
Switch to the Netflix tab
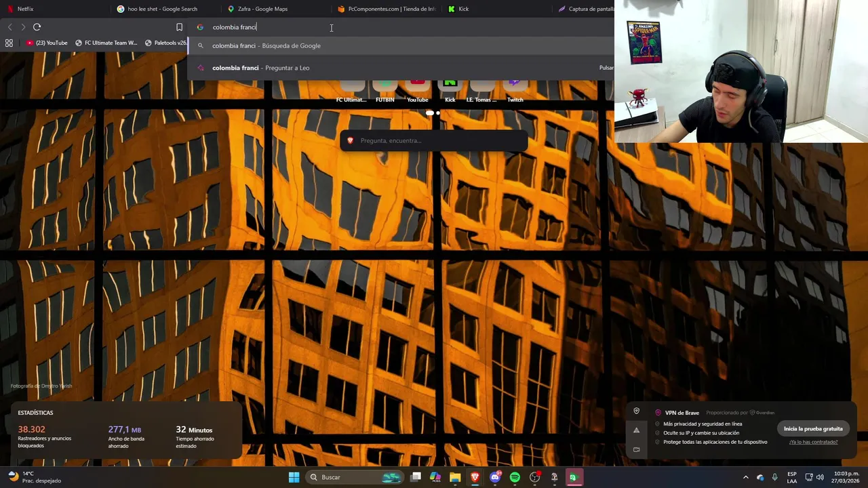pos(54,9)
